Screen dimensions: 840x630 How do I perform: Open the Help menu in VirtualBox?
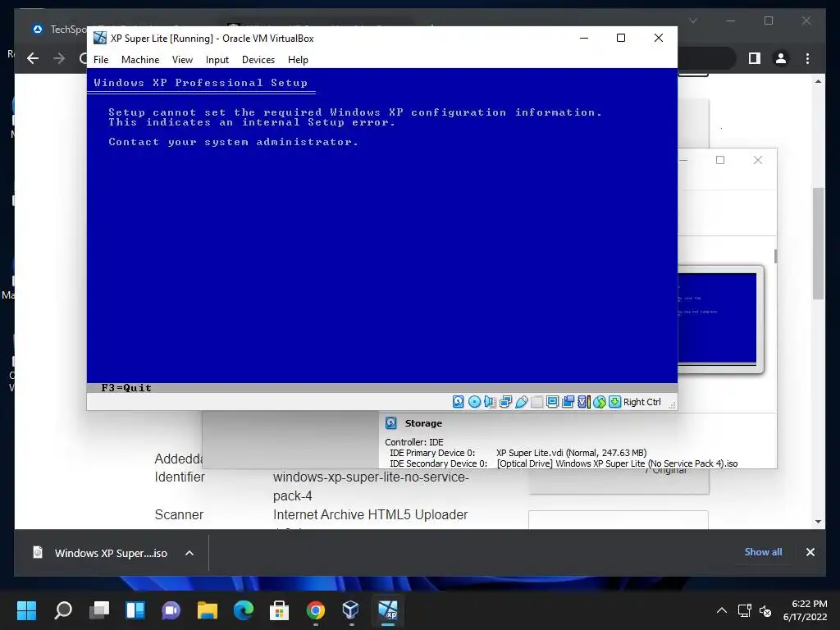pos(298,59)
